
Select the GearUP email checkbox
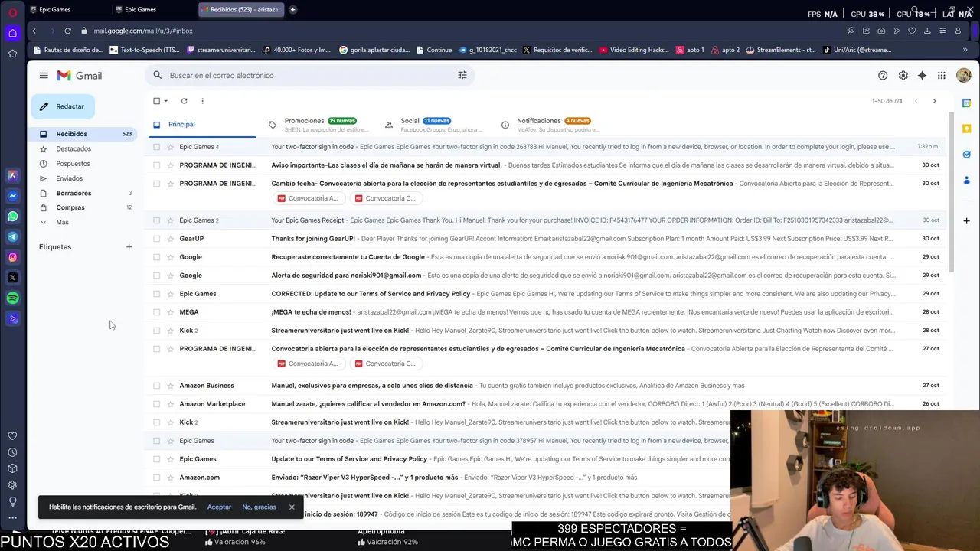(x=157, y=239)
